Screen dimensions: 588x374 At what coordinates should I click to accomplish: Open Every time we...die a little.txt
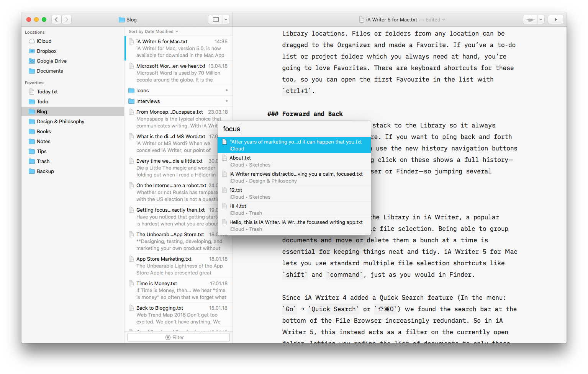[x=171, y=168]
